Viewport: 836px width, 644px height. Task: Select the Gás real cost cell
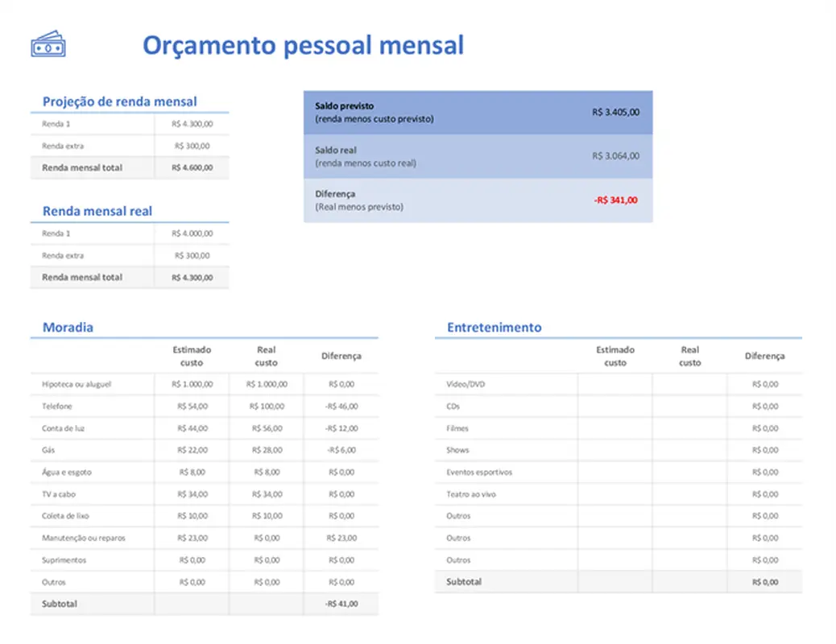pos(266,450)
